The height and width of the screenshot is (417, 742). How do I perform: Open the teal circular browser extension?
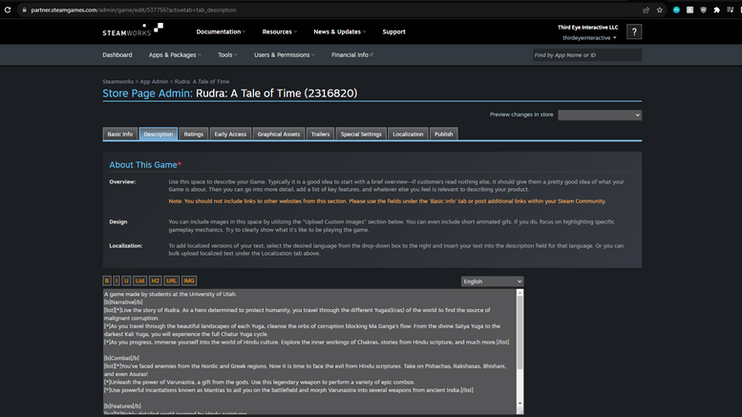click(676, 10)
